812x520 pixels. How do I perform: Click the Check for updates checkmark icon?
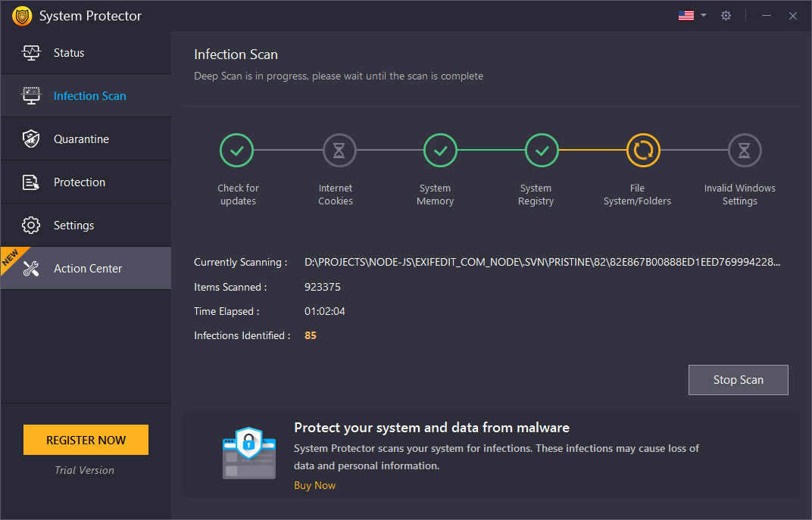[x=237, y=150]
